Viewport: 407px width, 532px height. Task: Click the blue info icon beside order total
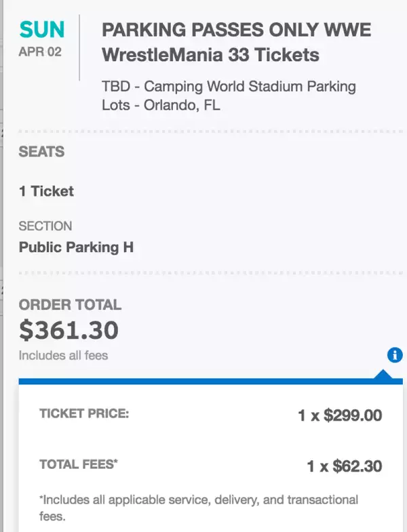click(395, 354)
